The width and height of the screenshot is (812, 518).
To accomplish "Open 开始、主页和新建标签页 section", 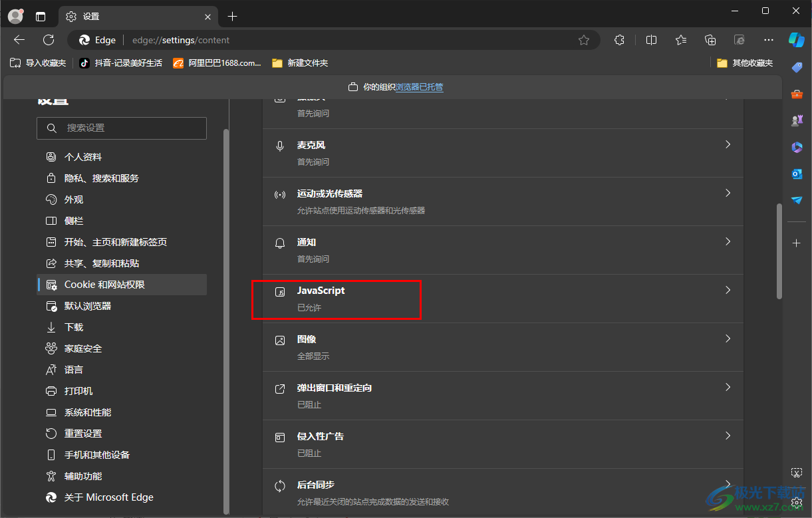I will click(122, 242).
